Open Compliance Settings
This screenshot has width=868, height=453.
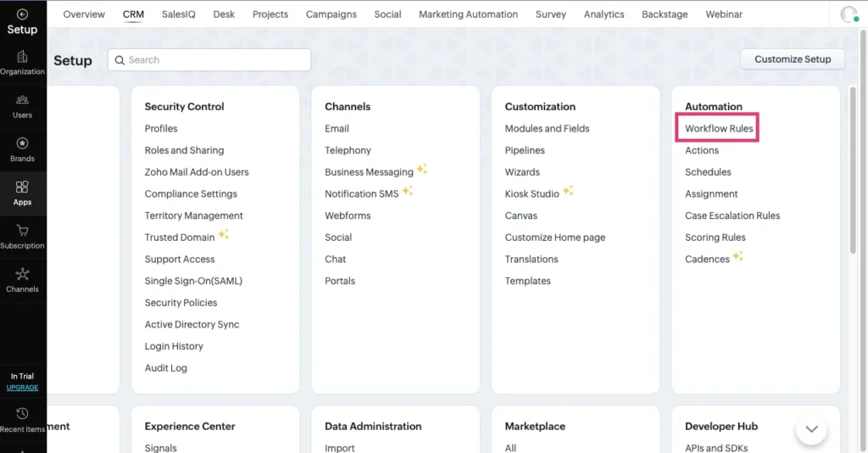[x=191, y=193]
